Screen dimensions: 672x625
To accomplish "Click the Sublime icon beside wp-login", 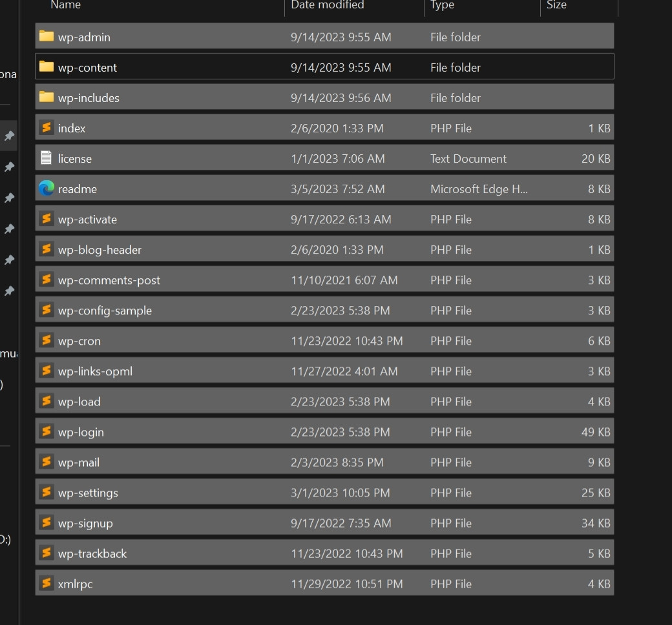I will point(46,431).
